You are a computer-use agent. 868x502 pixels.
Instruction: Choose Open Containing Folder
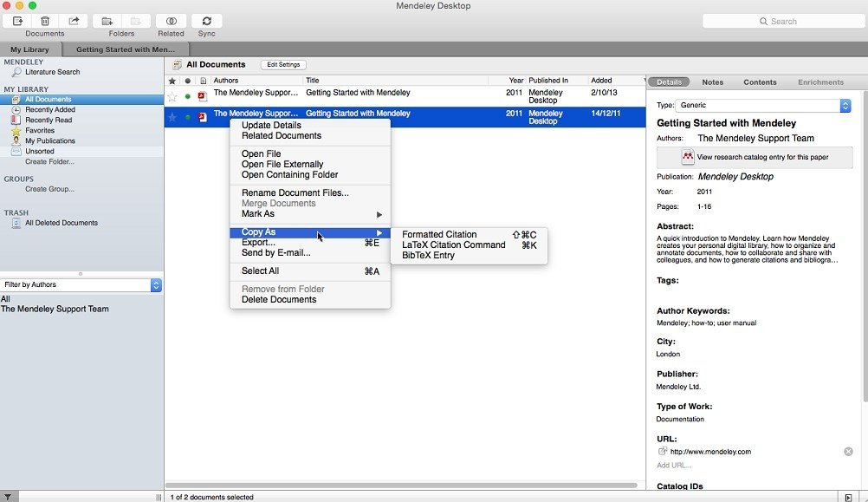(x=310, y=175)
